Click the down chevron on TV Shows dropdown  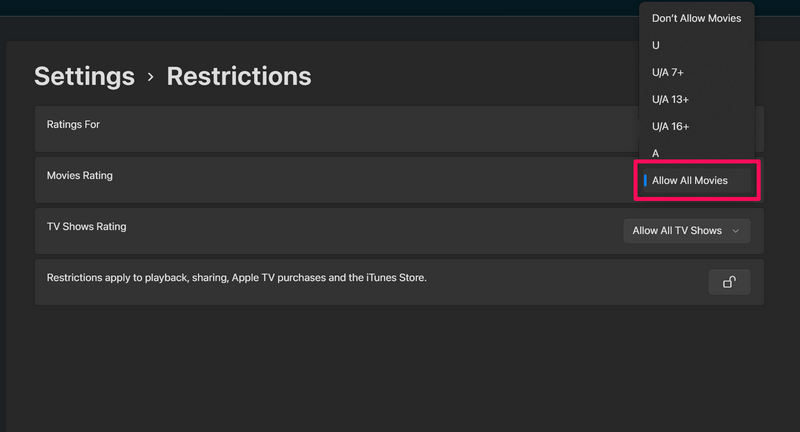(x=736, y=231)
